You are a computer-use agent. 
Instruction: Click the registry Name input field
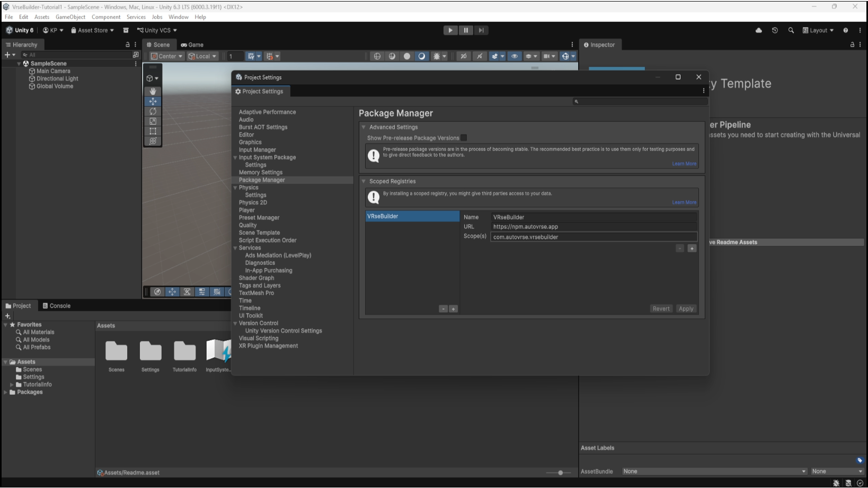point(594,217)
